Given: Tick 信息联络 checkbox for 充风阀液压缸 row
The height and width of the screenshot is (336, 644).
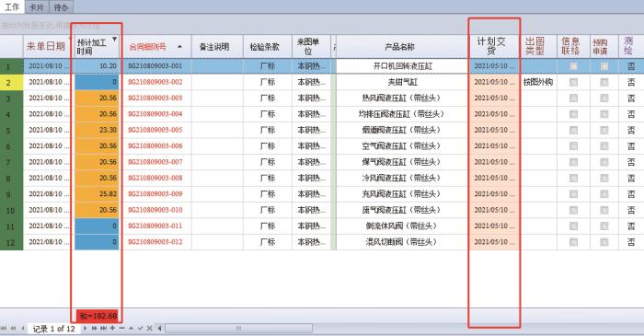Looking at the screenshot, I should coord(573,194).
